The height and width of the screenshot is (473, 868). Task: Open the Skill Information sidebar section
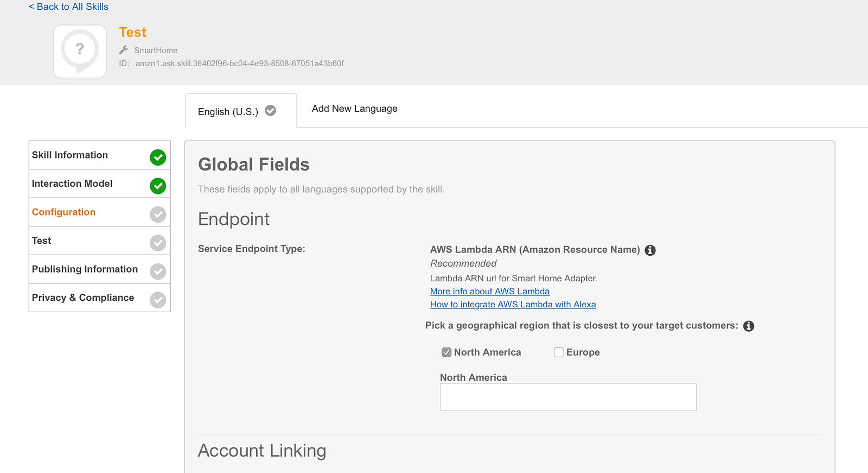[x=70, y=155]
